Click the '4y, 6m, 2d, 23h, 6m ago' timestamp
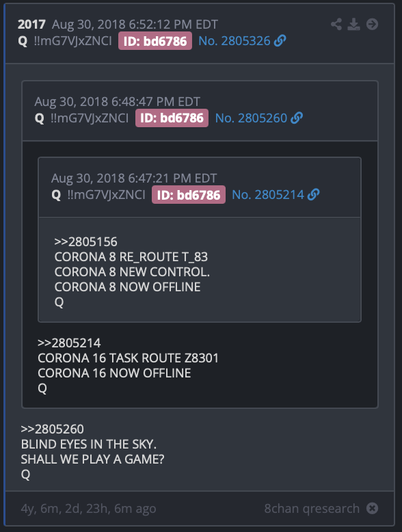402x532 pixels. (89, 508)
